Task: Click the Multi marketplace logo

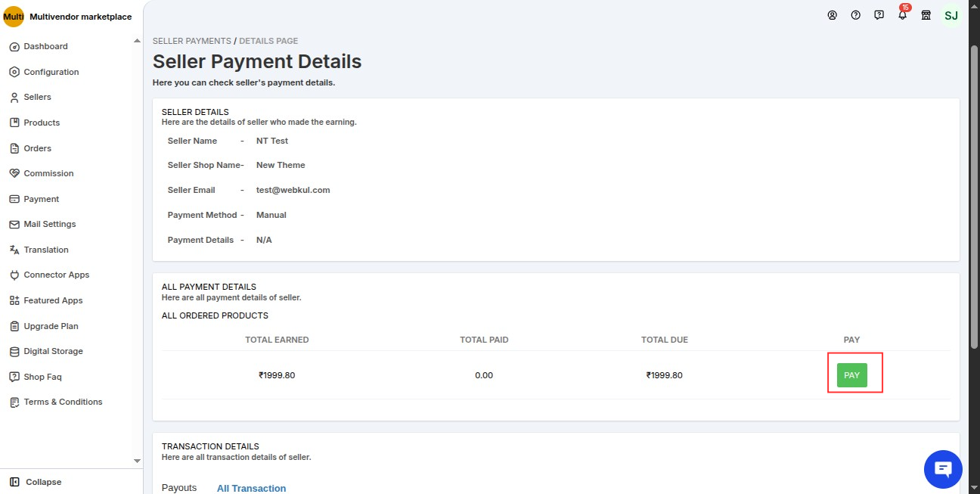Action: click(x=14, y=17)
